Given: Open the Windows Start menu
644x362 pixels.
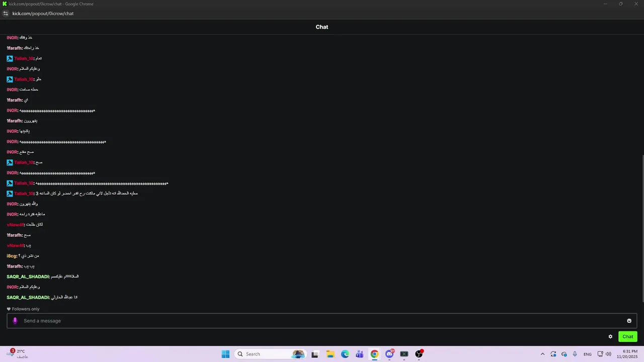Looking at the screenshot, I should tap(225, 354).
